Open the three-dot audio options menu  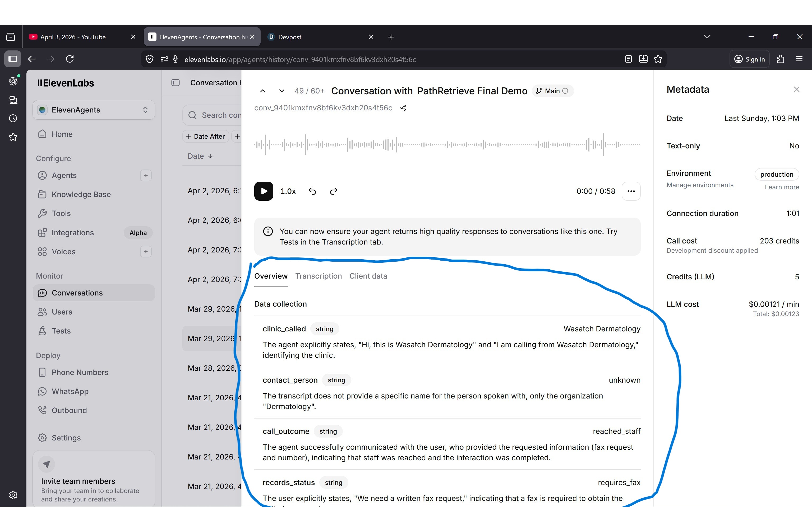631,191
